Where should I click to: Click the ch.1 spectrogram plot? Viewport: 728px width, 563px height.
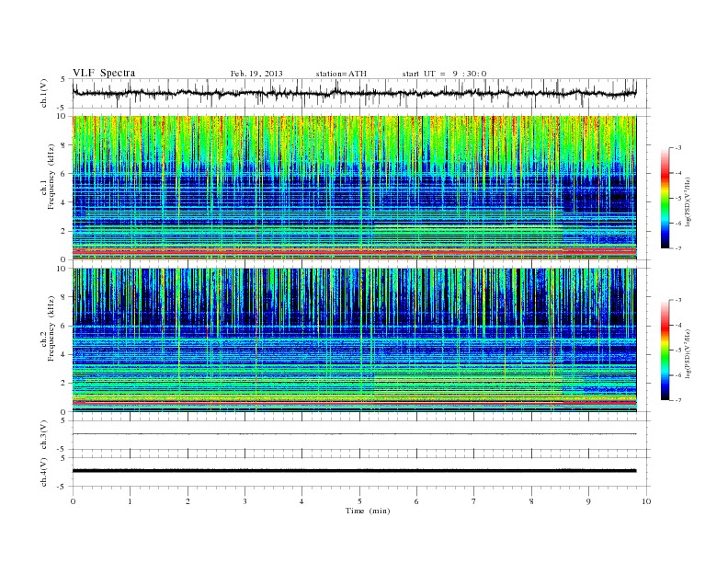(x=354, y=188)
